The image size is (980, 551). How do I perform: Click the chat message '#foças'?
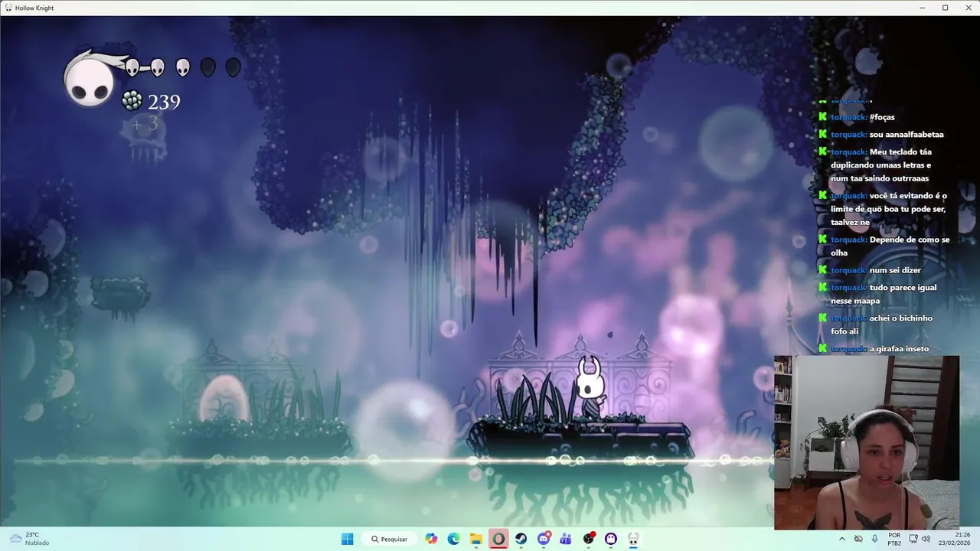pyautogui.click(x=882, y=117)
